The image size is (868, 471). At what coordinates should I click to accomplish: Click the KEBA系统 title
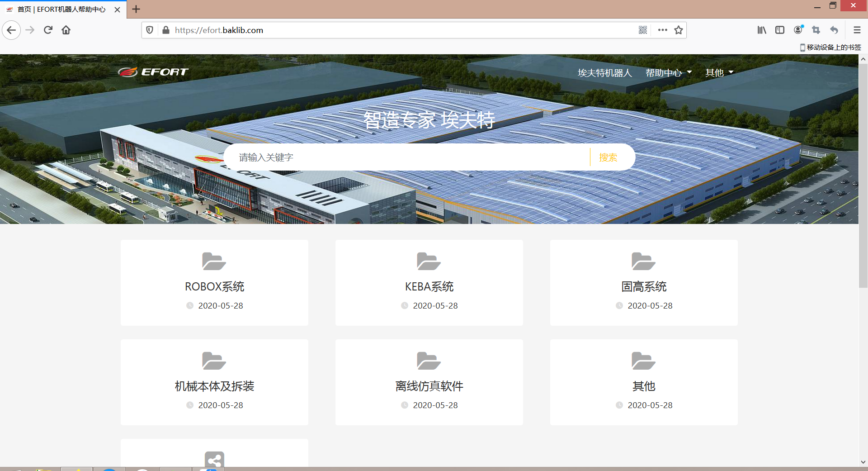click(x=429, y=287)
